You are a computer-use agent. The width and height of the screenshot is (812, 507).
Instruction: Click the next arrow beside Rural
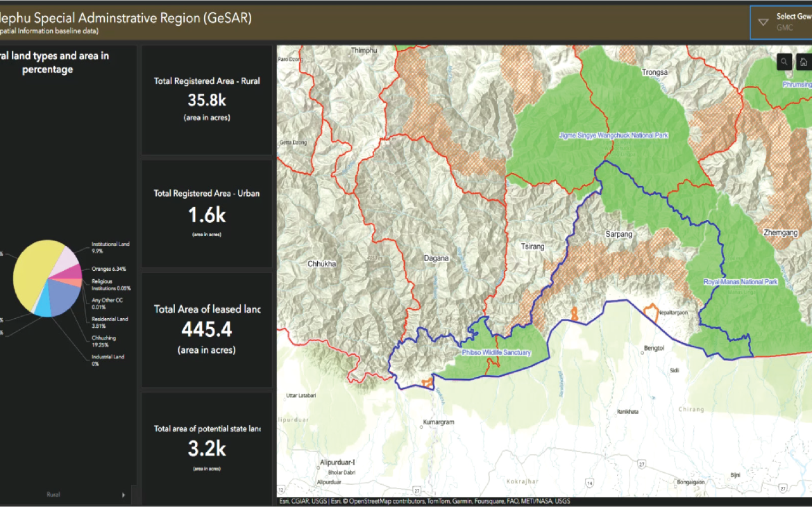(124, 495)
